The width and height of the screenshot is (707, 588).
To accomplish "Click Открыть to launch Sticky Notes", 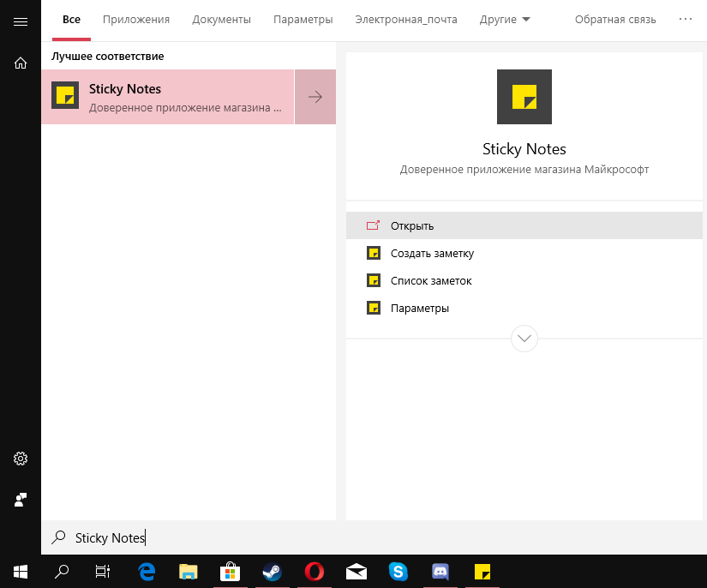I will (x=412, y=226).
